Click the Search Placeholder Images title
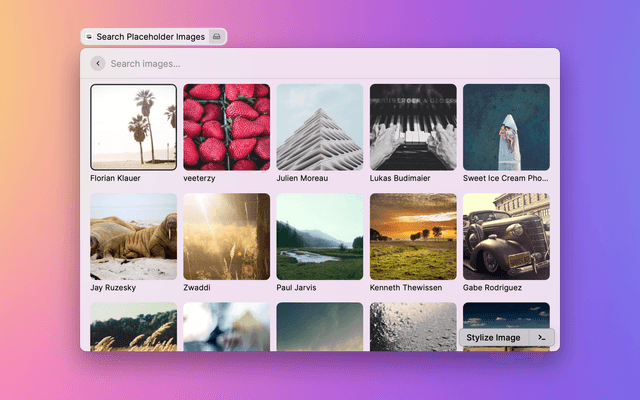This screenshot has width=640, height=400. [150, 37]
